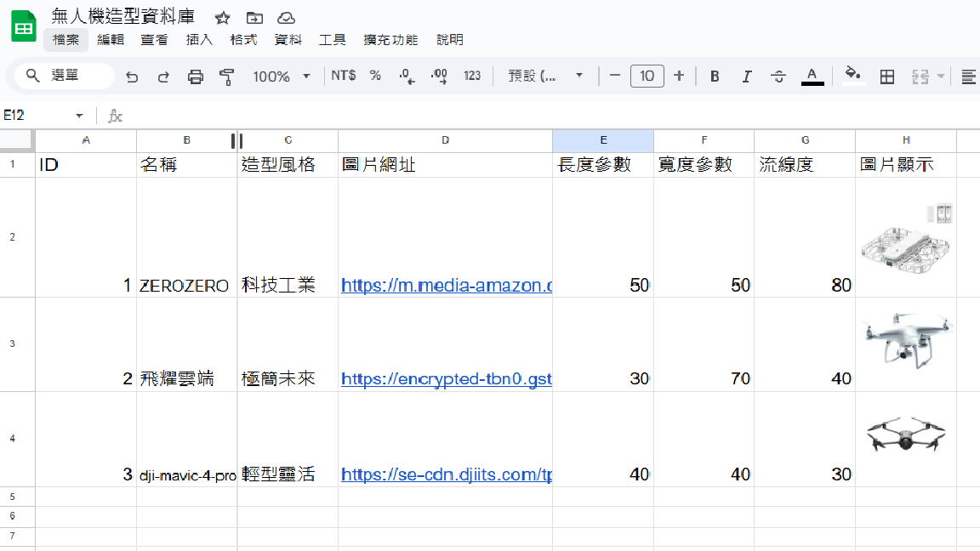Select the 流線度 value 80 cell

click(x=805, y=237)
